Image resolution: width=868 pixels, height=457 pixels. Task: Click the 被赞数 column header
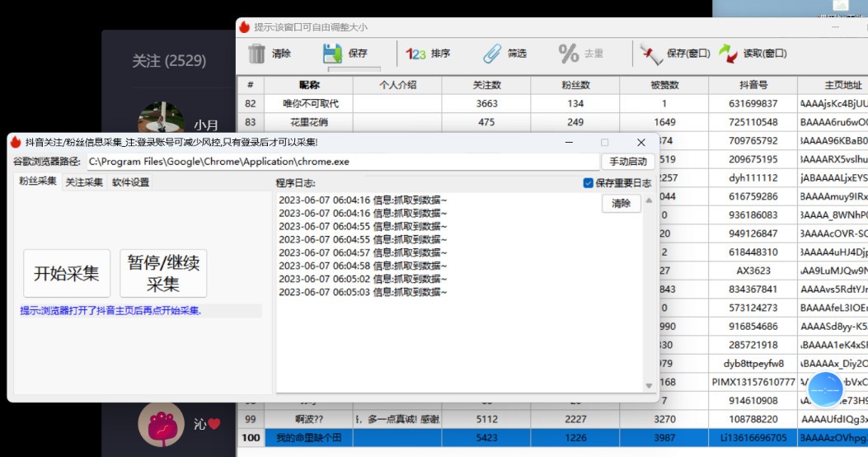[x=664, y=85]
